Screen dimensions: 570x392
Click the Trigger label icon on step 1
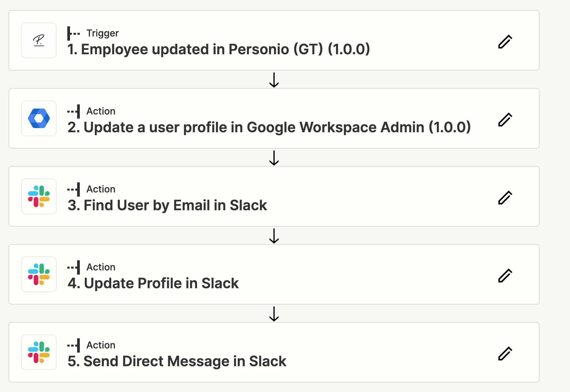coord(74,33)
